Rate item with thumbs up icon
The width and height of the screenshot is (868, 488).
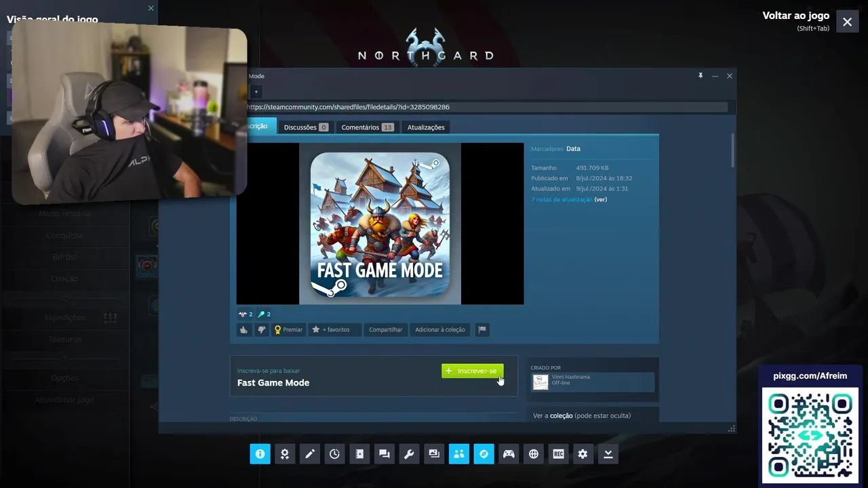coord(244,330)
